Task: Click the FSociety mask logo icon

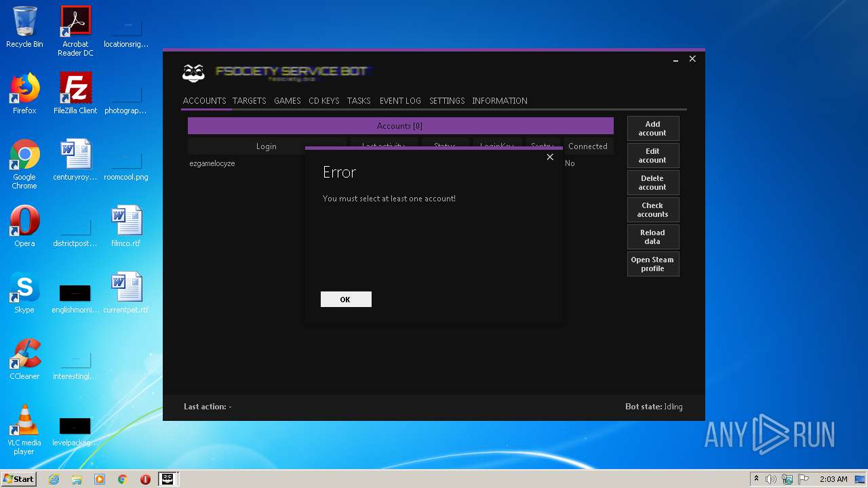Action: click(194, 73)
